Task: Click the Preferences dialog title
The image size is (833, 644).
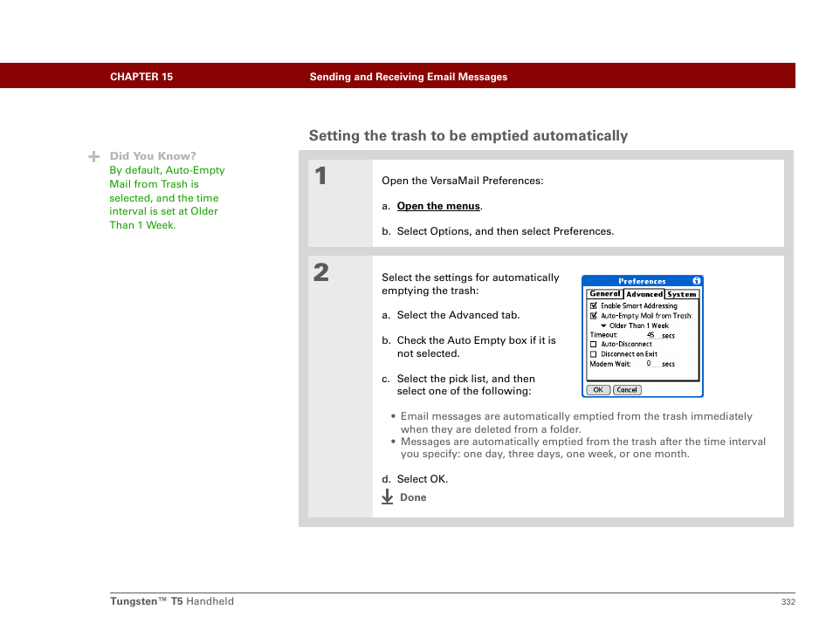Action: click(642, 281)
